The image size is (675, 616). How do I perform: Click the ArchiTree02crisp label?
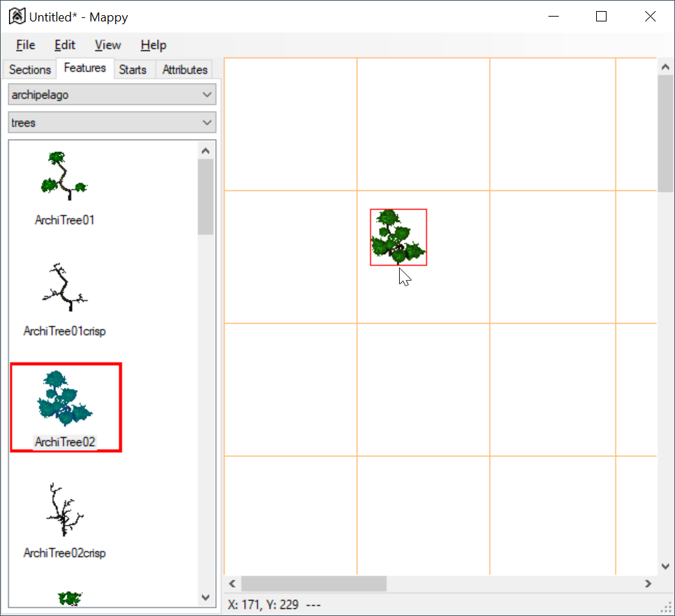pos(64,553)
